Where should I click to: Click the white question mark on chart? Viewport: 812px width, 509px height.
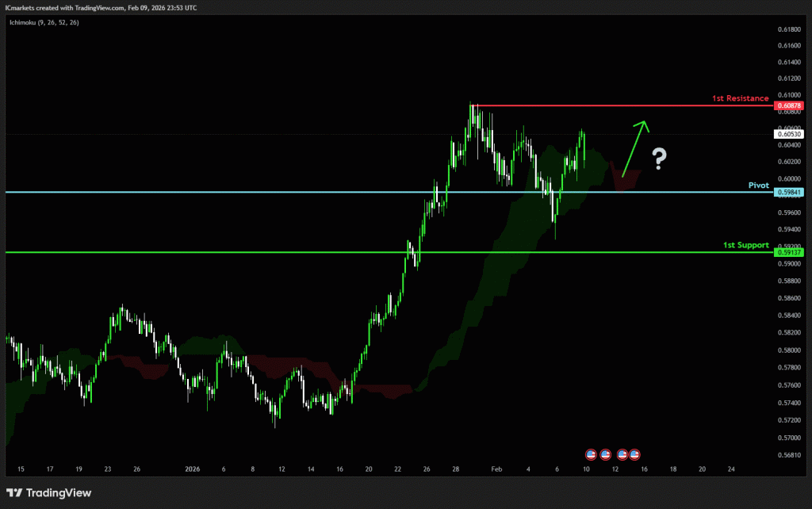[x=659, y=159]
